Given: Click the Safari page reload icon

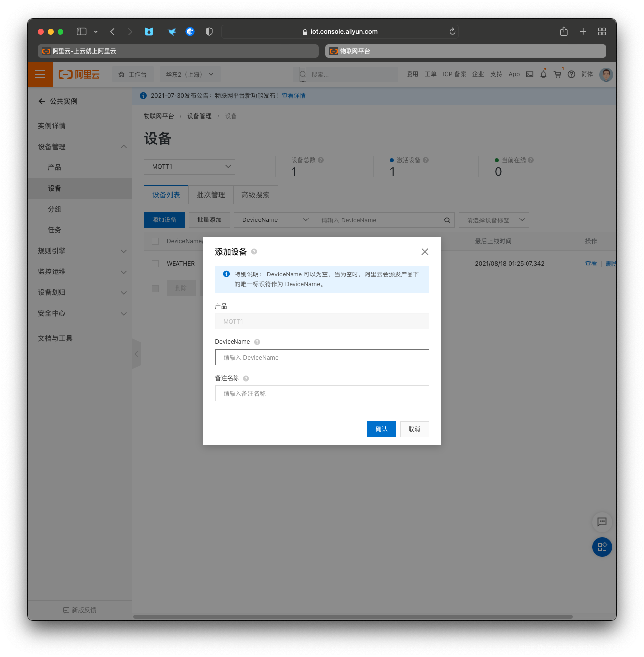Looking at the screenshot, I should [x=452, y=31].
